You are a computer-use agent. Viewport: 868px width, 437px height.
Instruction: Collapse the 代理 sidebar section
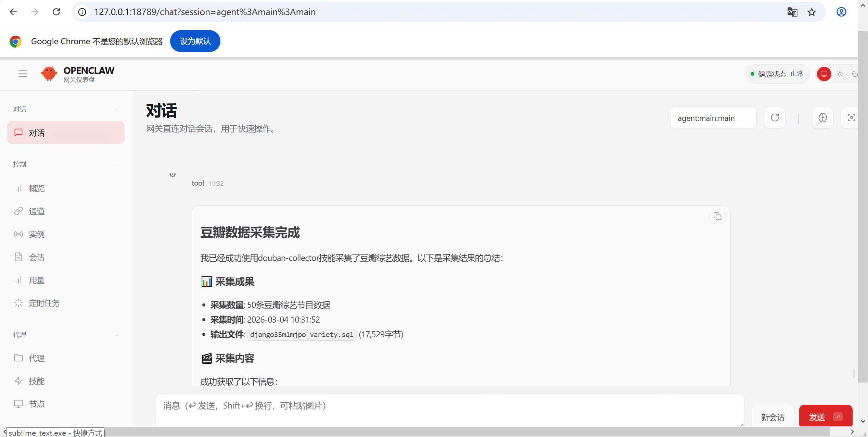tap(117, 335)
